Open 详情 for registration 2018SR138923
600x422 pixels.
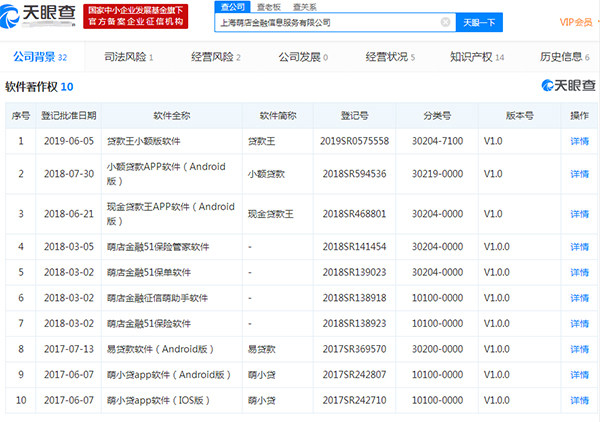pos(579,324)
